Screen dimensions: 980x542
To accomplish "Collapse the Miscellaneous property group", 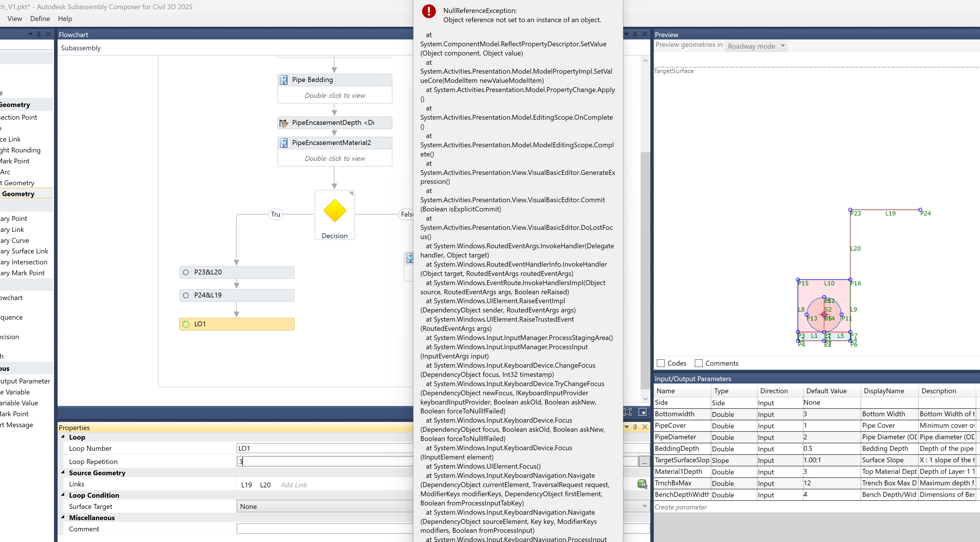I will coord(63,517).
